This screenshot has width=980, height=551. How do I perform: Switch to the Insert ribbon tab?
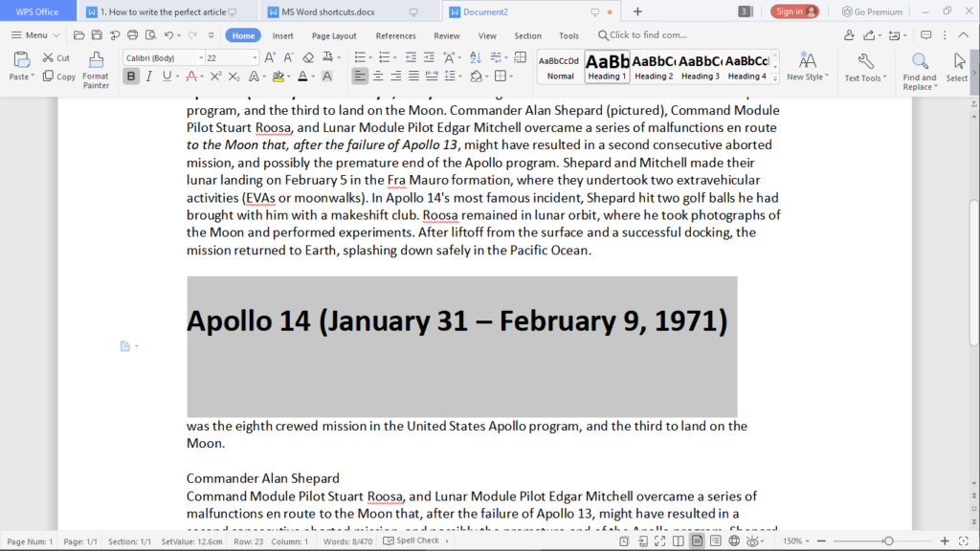pyautogui.click(x=282, y=34)
